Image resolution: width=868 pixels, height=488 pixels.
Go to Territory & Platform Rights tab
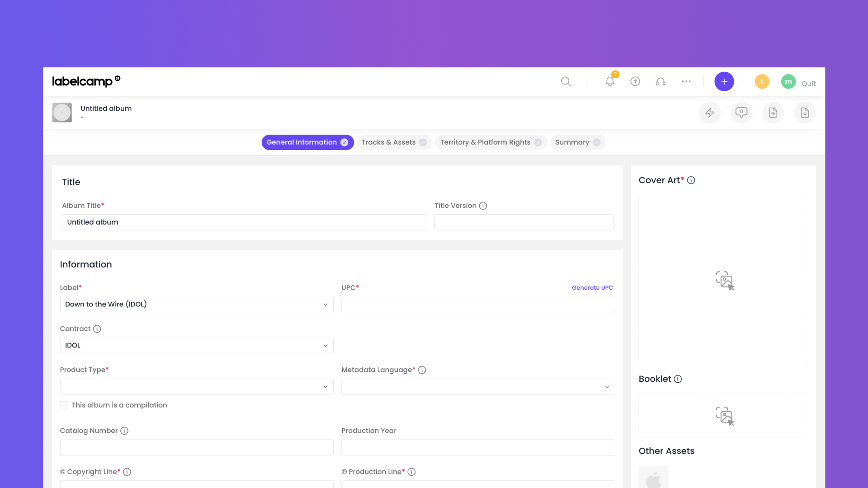coord(491,142)
